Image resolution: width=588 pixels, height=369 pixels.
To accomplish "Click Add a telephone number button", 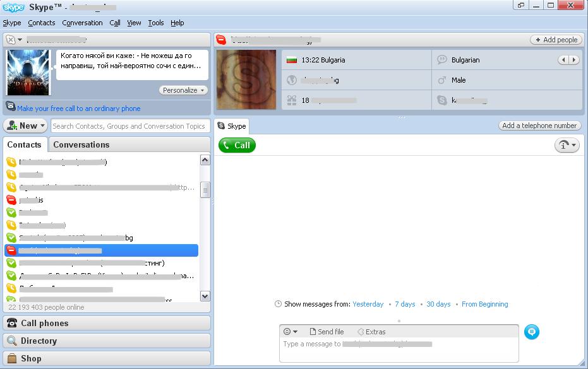I will [x=539, y=126].
